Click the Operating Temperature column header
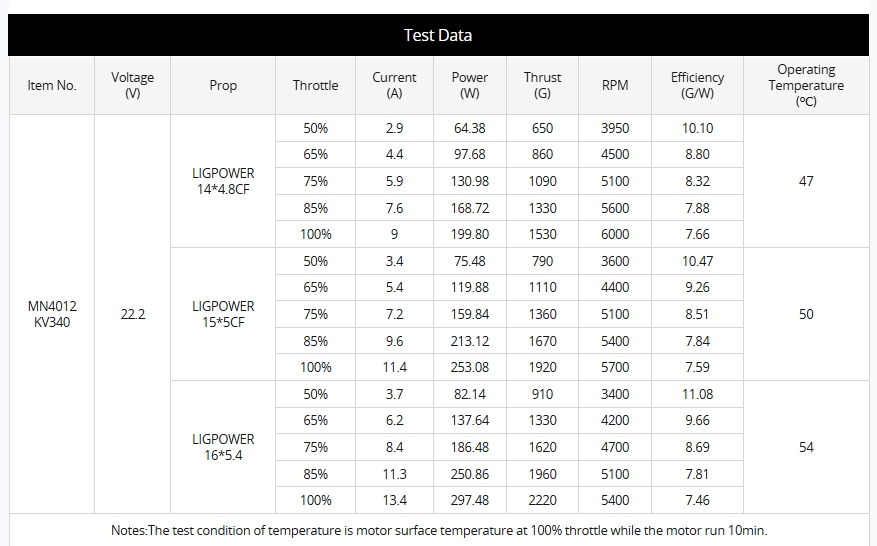Screen dimensions: 877x546 [806, 85]
